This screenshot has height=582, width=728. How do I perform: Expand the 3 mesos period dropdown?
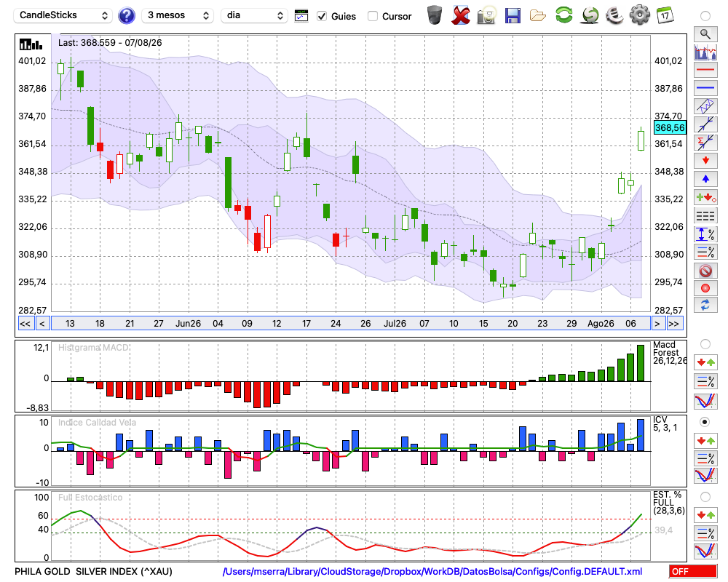tap(178, 15)
